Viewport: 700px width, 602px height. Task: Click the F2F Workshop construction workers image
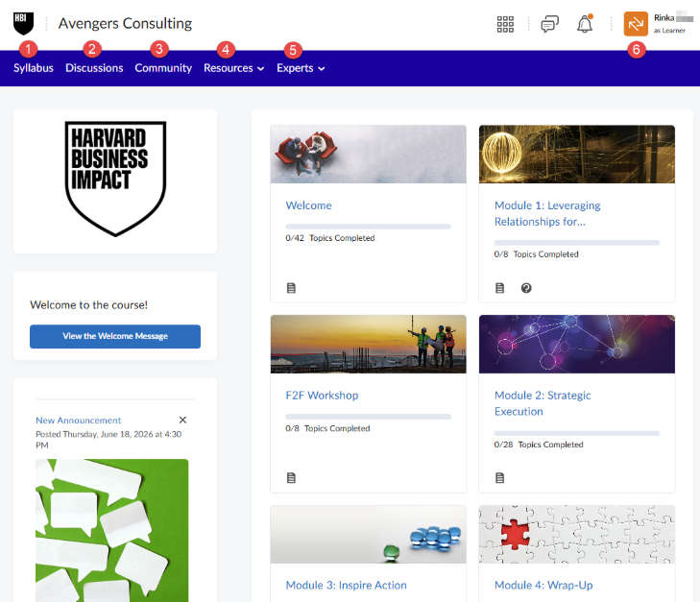pyautogui.click(x=369, y=344)
